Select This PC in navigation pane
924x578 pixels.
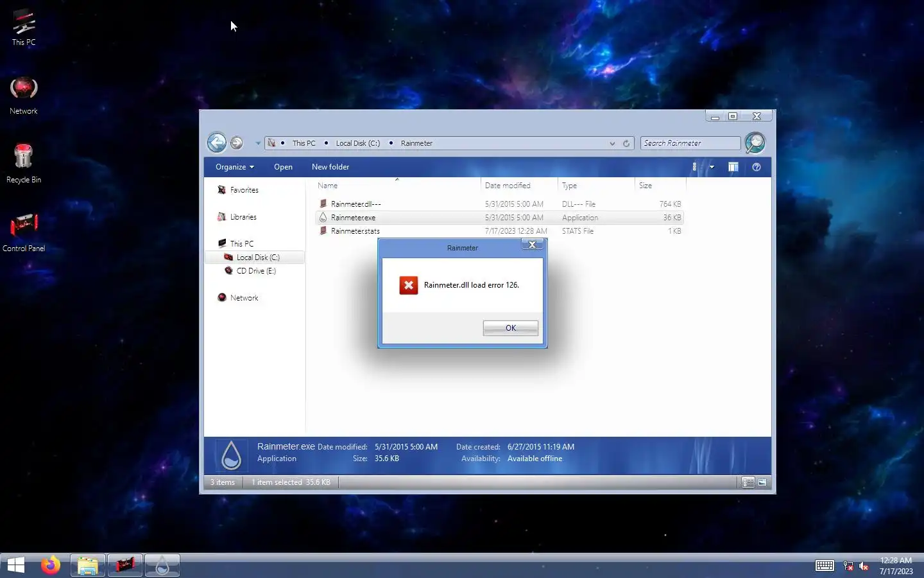[242, 244]
